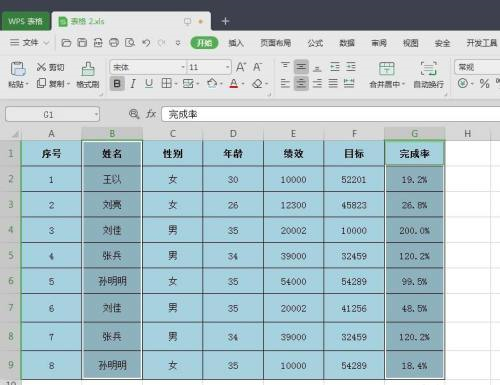Open file folder icon in quick toolbar

[x=66, y=43]
